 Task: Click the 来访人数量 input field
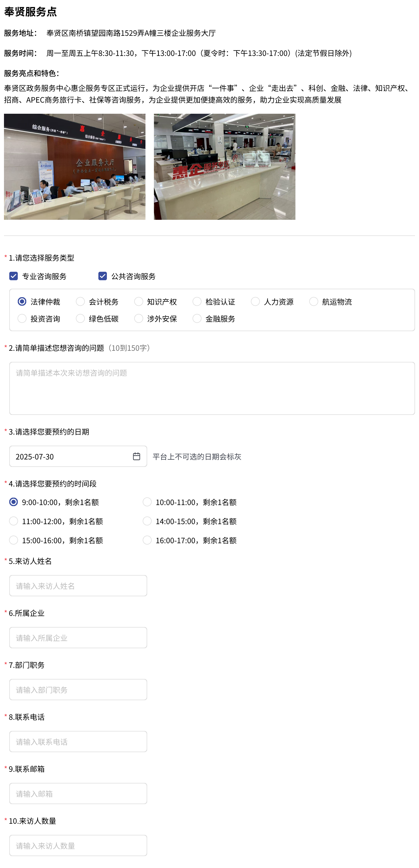pos(78,845)
